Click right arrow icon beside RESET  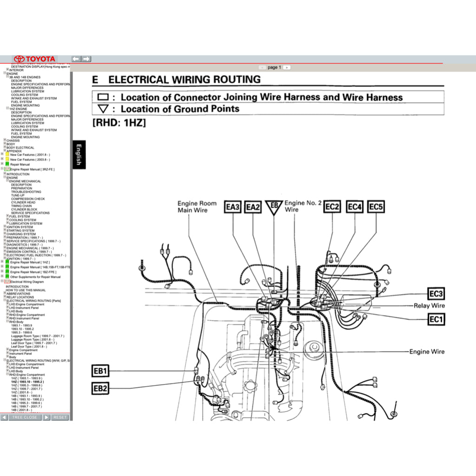click(46, 417)
